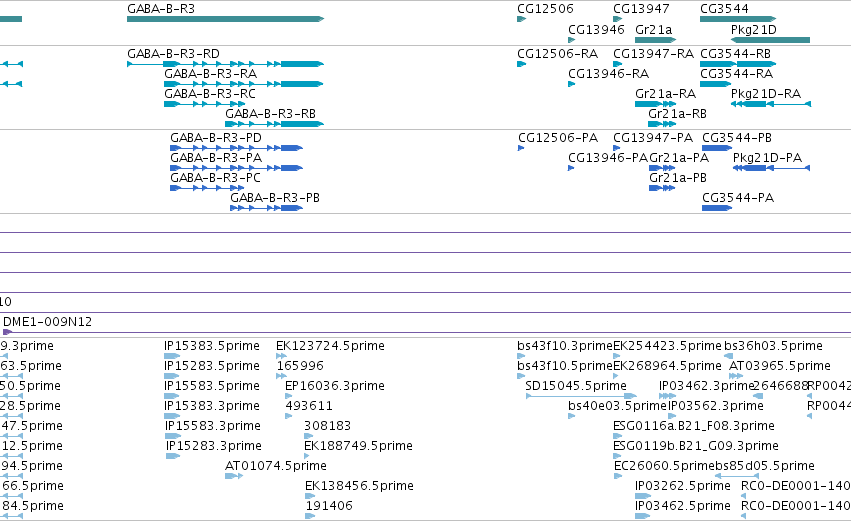Click the GABA-B-R3-PC protein feature
The image size is (851, 521).
tap(207, 188)
